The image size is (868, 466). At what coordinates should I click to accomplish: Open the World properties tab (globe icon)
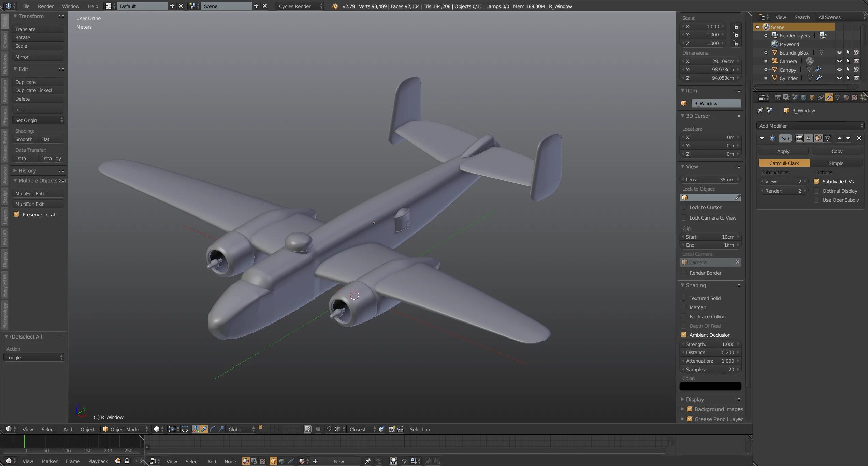(x=804, y=97)
